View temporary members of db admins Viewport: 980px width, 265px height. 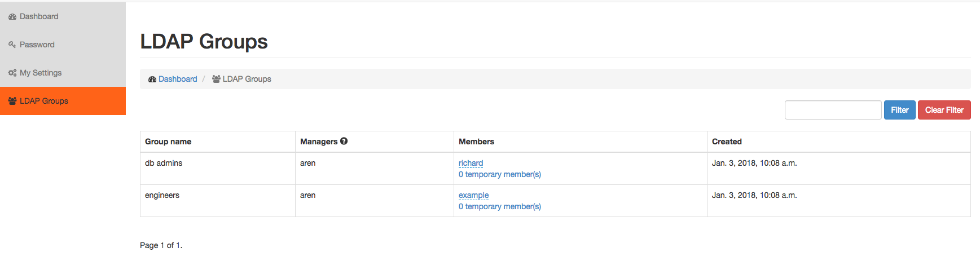pos(500,174)
